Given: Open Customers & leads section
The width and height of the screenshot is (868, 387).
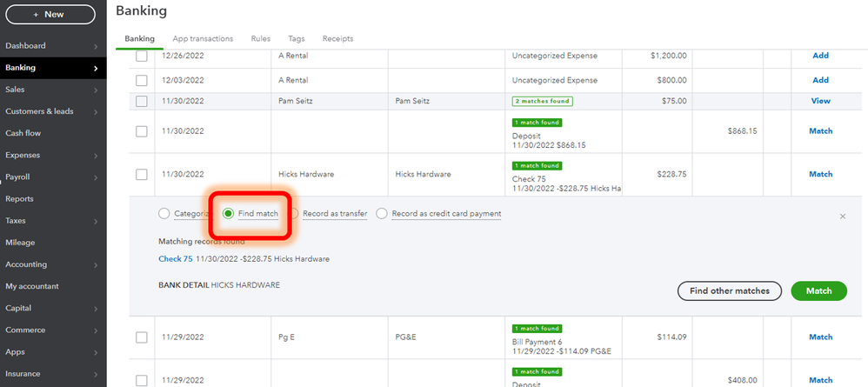Looking at the screenshot, I should (x=39, y=111).
